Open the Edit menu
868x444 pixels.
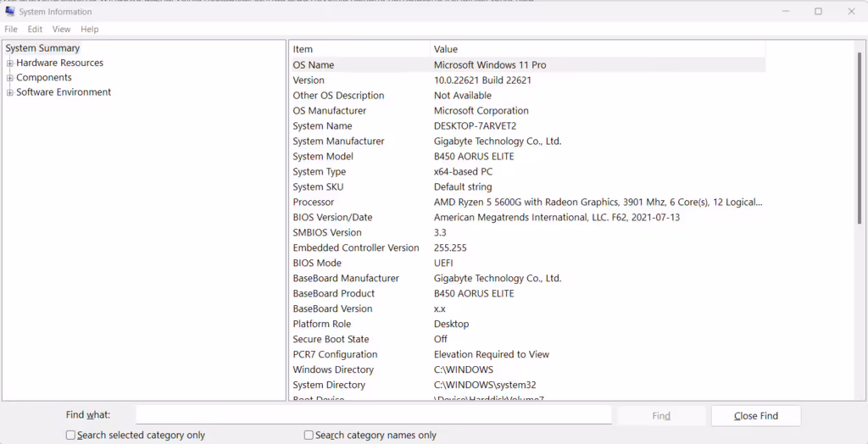pos(35,30)
